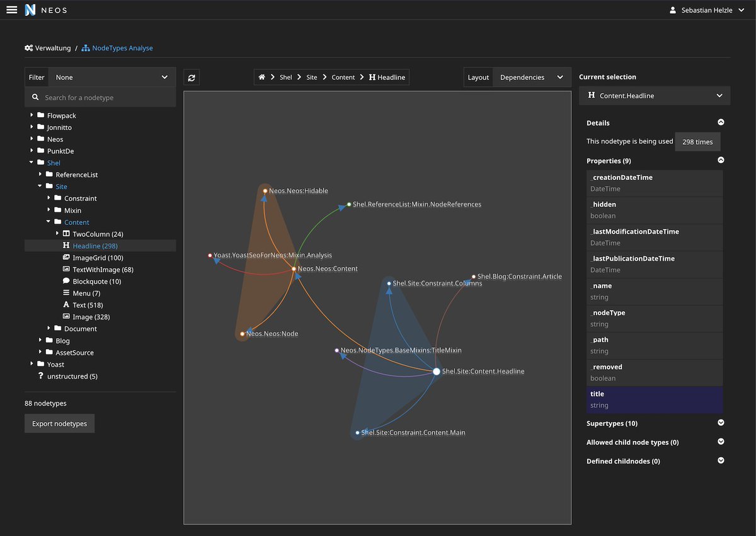This screenshot has height=536, width=756.
Task: Click the TwoColumn nodetype icon
Action: click(66, 234)
